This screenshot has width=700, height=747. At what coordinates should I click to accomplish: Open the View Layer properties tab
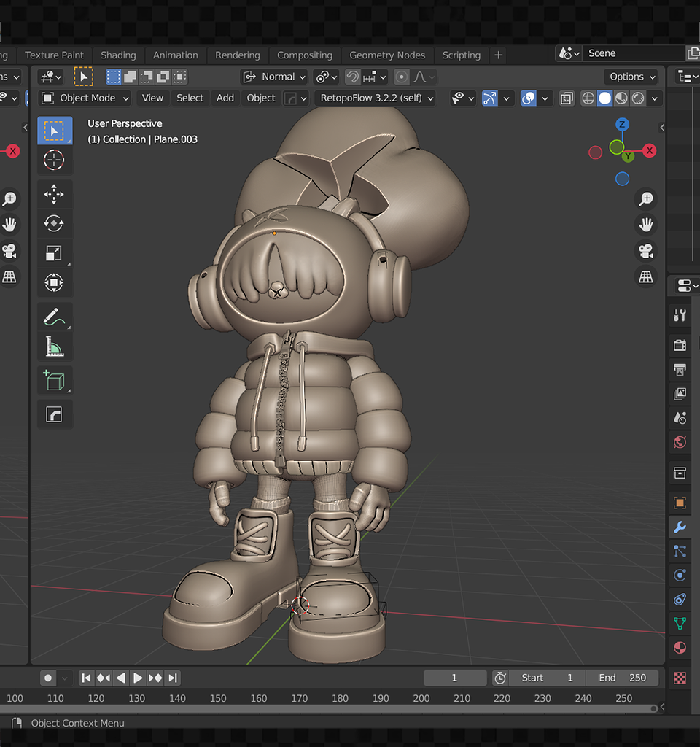680,393
